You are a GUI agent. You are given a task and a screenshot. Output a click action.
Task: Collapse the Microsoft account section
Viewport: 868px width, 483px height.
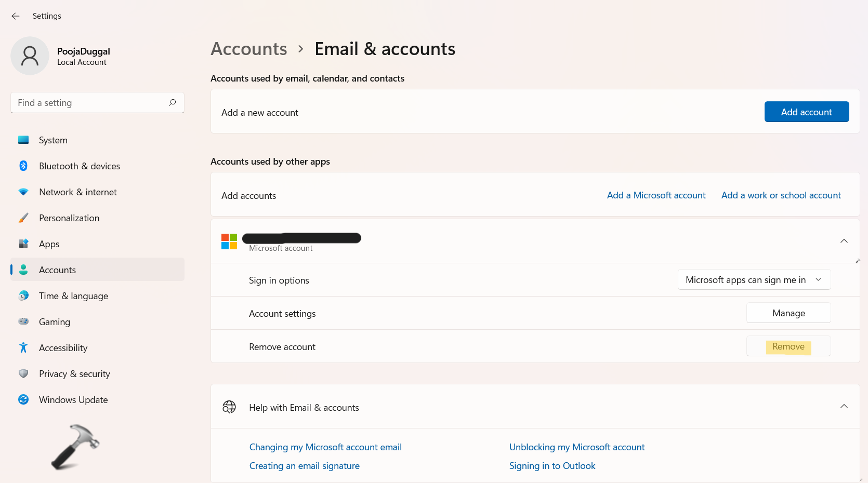(844, 241)
